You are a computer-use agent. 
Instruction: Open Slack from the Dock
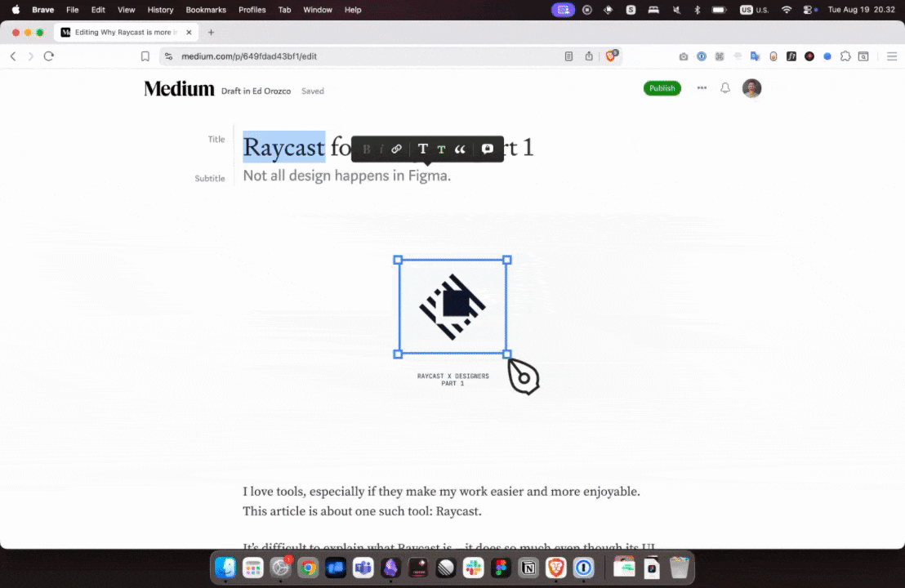pyautogui.click(x=473, y=568)
